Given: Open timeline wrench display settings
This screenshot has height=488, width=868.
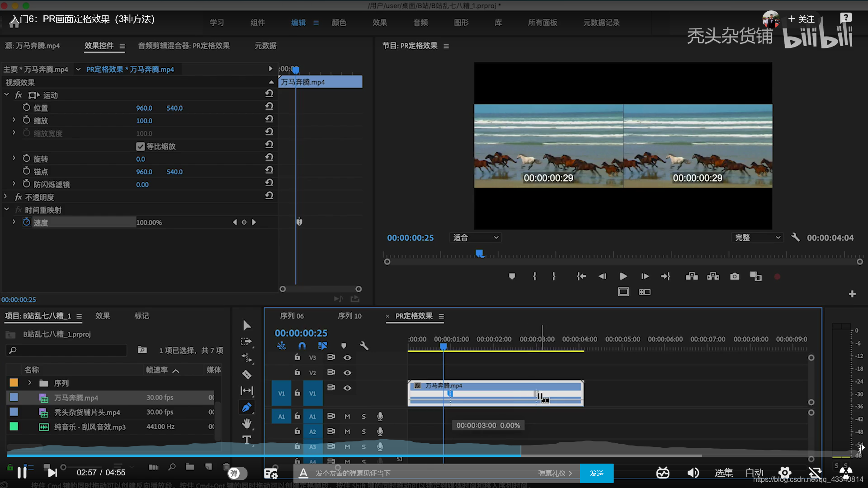Looking at the screenshot, I should click(x=364, y=346).
